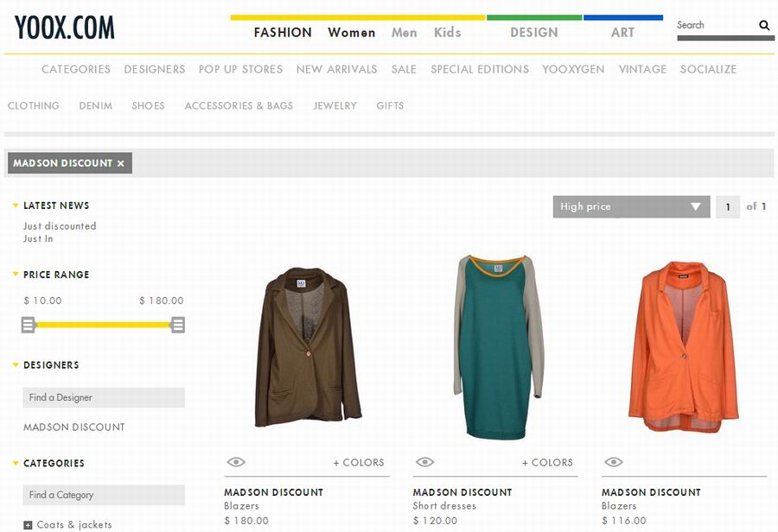This screenshot has height=532, width=778.
Task: Switch to the Women tab
Action: point(351,33)
